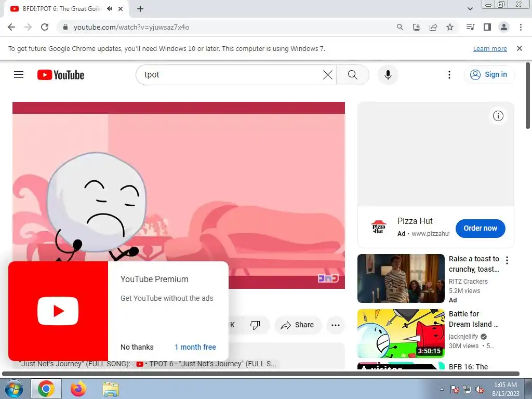This screenshot has height=399, width=532.
Task: Show hidden tray icons arrow
Action: click(442, 390)
